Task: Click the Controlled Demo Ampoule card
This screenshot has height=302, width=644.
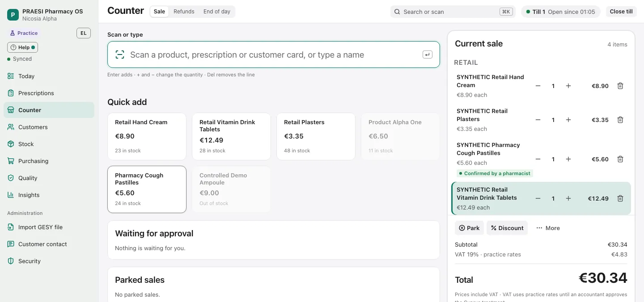Action: (x=231, y=189)
